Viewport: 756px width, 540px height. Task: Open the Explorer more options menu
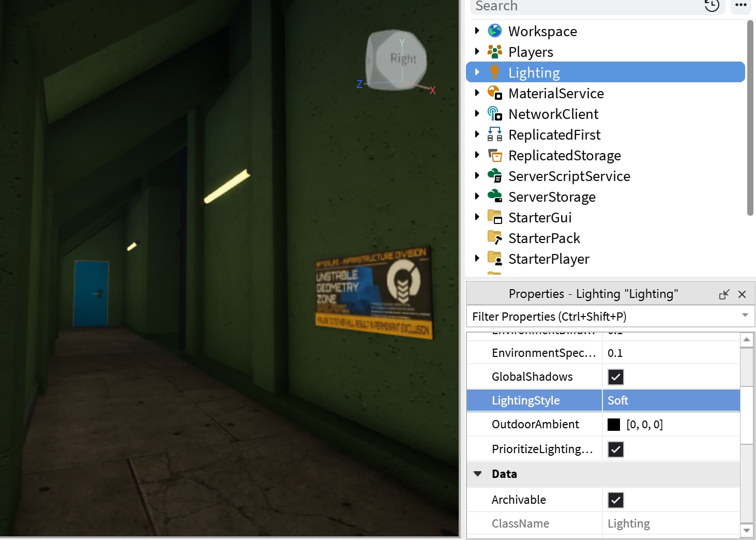(741, 6)
